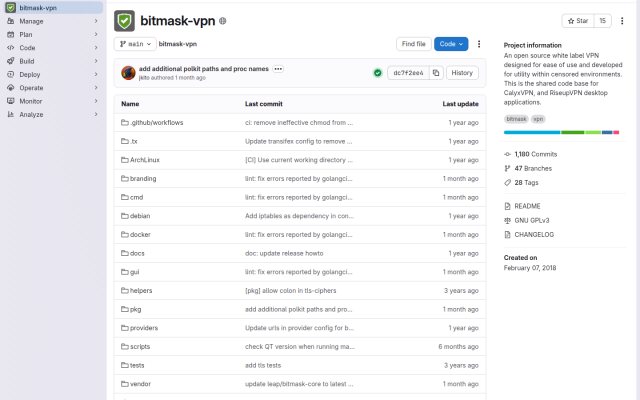Open the README link

527,206
